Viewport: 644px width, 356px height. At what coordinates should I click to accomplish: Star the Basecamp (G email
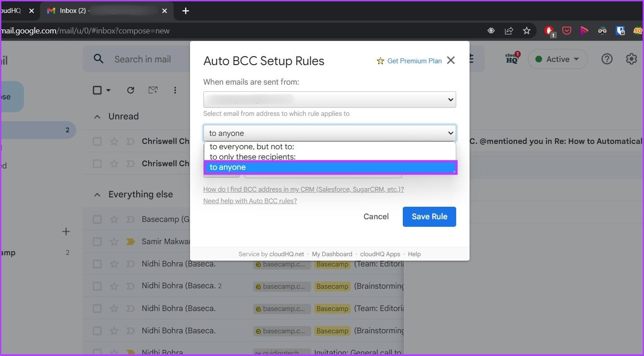pyautogui.click(x=114, y=219)
